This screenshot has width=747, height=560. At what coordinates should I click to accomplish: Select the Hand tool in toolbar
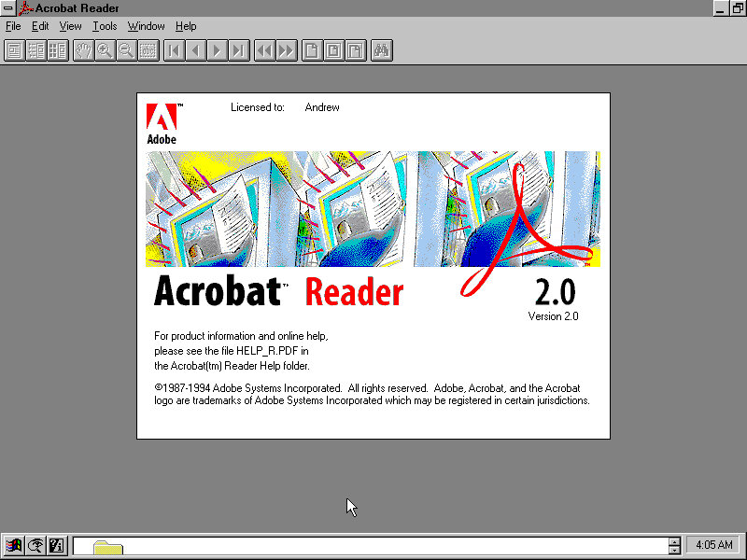coord(83,50)
